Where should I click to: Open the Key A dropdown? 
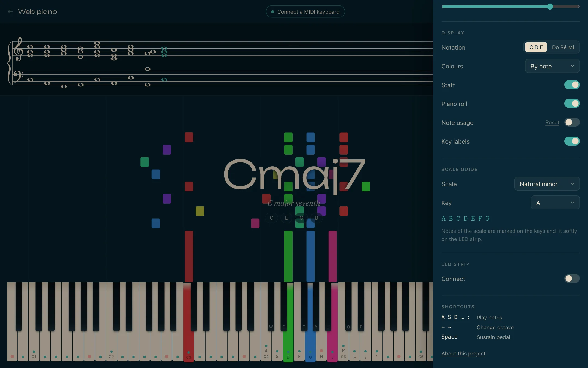coord(555,203)
